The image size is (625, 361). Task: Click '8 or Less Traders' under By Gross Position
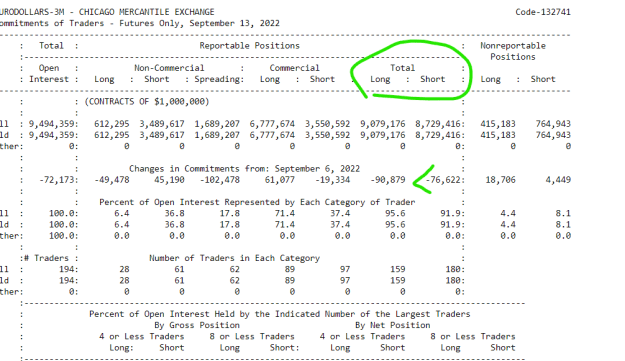point(252,336)
